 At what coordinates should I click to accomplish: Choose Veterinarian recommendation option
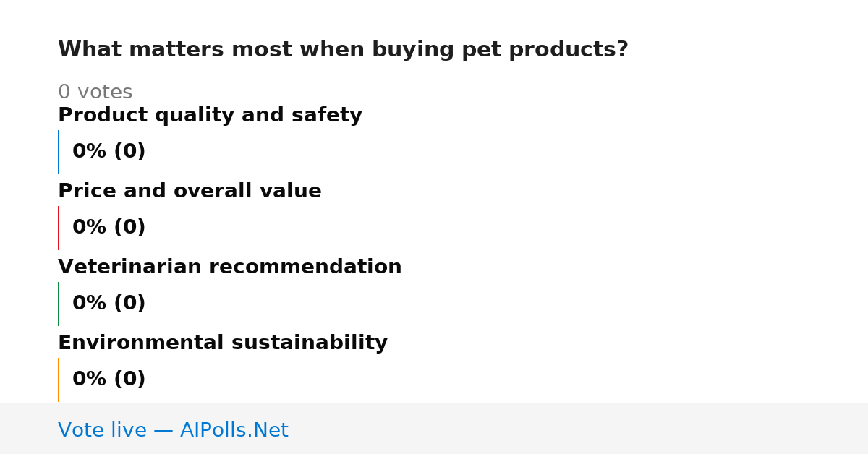tap(229, 267)
